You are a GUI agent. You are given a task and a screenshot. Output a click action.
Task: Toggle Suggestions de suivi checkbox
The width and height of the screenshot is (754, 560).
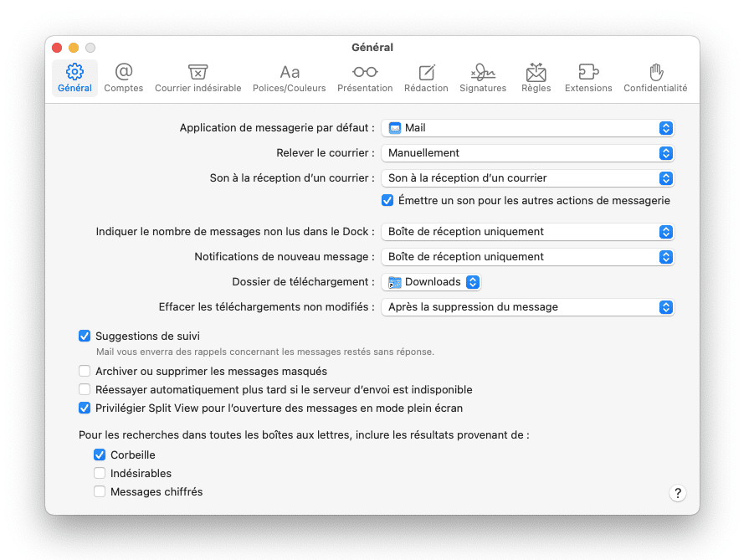pos(85,336)
